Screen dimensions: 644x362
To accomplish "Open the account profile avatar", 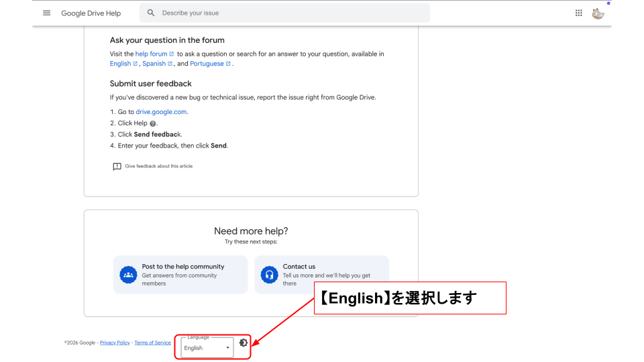I will 598,13.
